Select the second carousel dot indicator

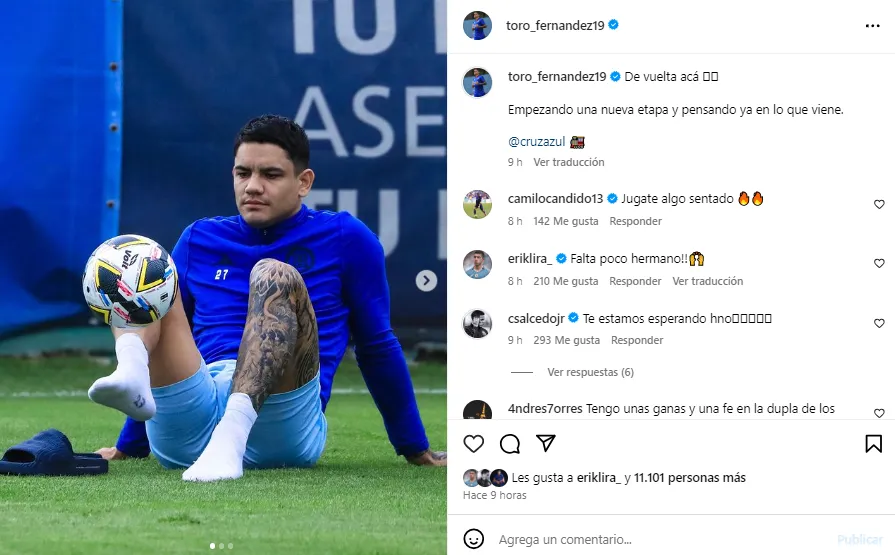(221, 546)
